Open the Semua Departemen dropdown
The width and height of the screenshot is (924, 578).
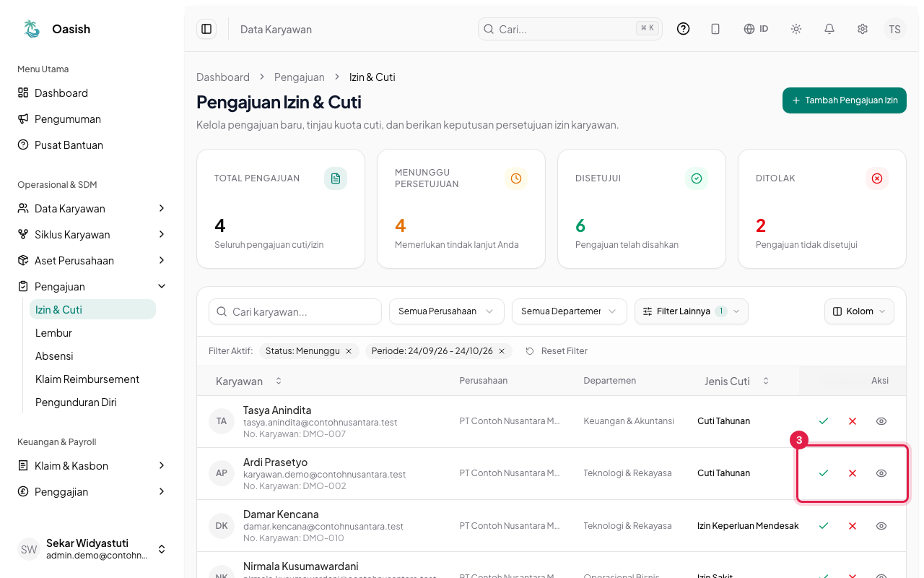(x=570, y=311)
